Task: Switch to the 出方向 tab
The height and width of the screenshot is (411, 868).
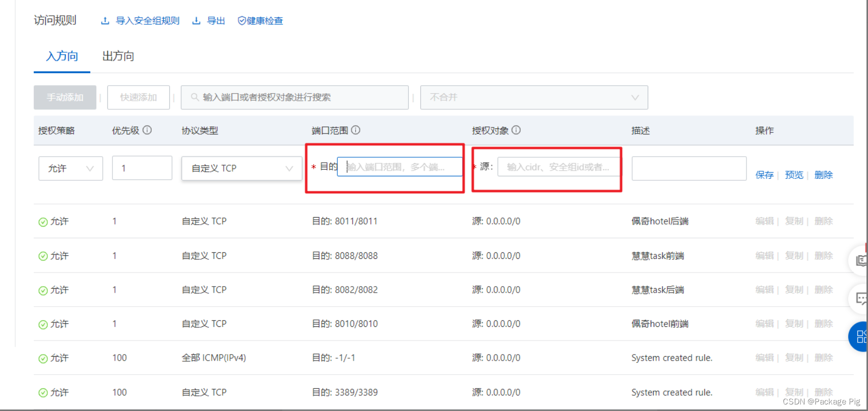Action: pyautogui.click(x=118, y=56)
